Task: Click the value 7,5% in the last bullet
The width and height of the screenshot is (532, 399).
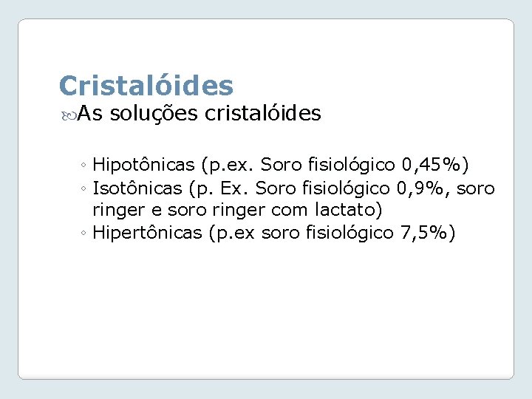Action: tap(424, 233)
